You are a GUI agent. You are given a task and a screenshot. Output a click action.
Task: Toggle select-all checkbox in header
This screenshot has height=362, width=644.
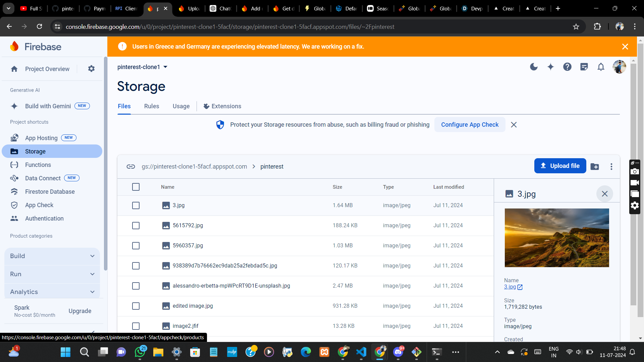136,187
